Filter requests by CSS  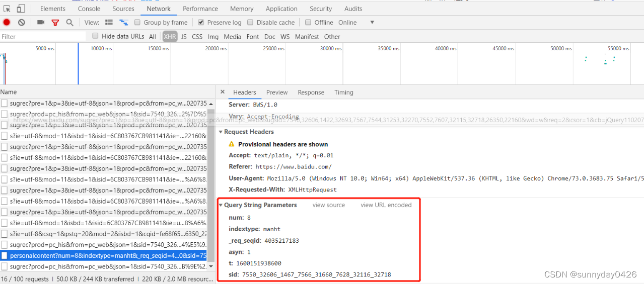(197, 37)
